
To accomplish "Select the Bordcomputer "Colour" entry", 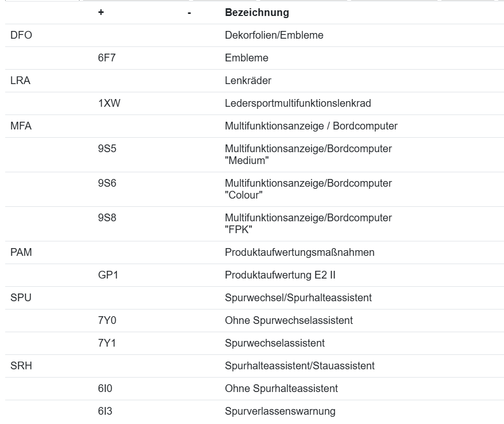I will click(308, 189).
